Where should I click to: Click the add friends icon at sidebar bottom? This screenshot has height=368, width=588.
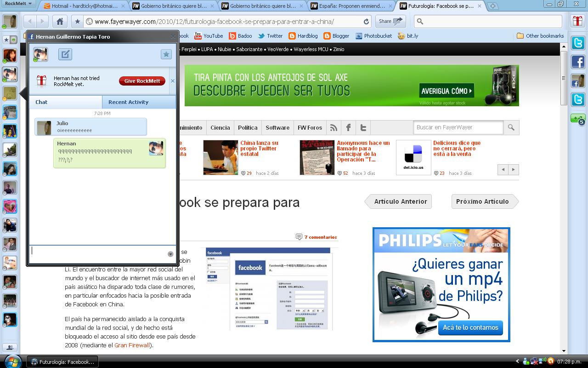coord(10,348)
